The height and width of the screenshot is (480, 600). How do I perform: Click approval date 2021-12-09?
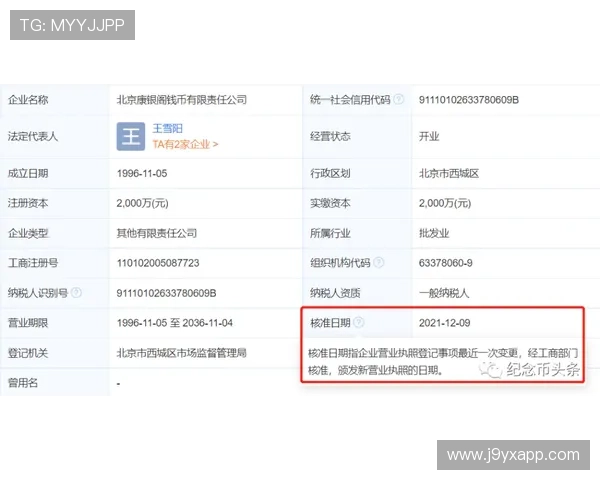point(444,323)
